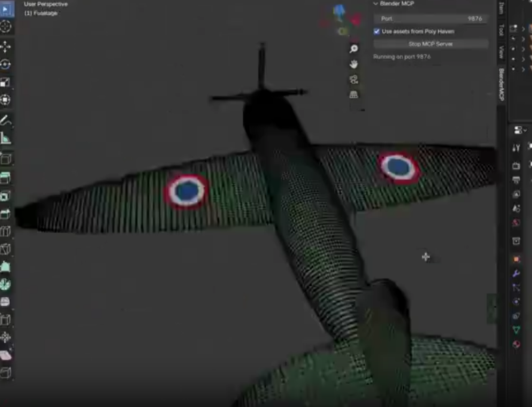The height and width of the screenshot is (407, 532).
Task: Select the Bevel tool
Action: pos(6,214)
